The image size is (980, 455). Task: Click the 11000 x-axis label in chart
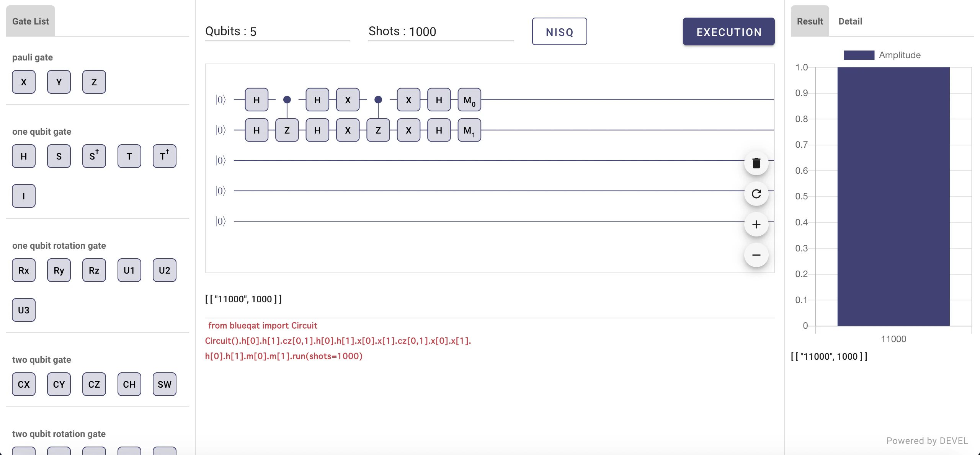pos(893,339)
